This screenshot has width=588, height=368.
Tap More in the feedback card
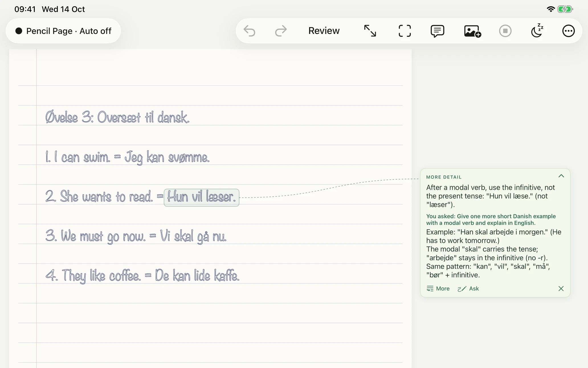coord(438,289)
